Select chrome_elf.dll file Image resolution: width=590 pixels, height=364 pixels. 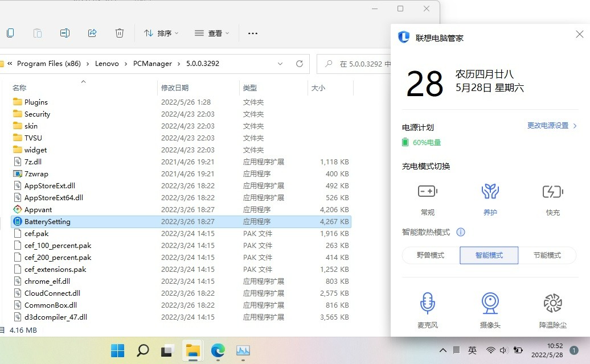coord(47,282)
